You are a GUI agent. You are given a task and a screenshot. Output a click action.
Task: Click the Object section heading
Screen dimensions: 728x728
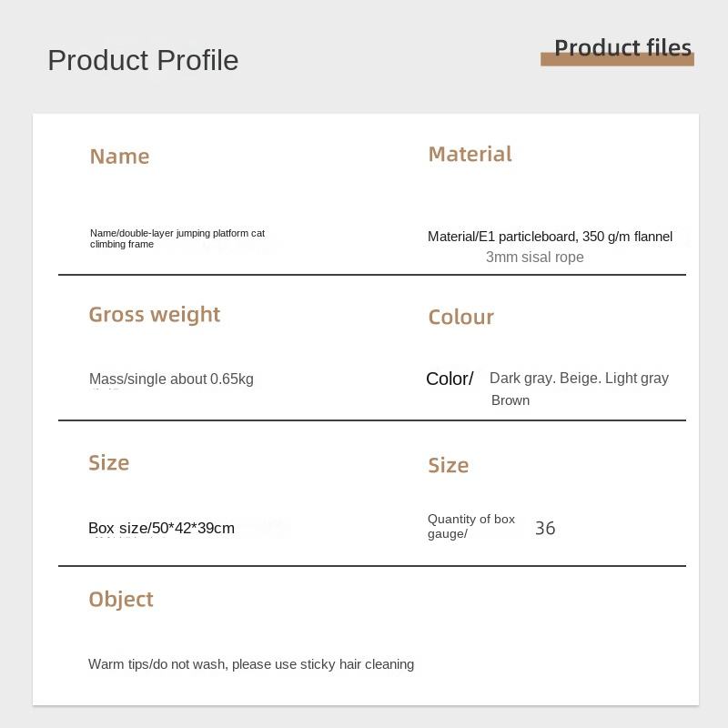[121, 600]
